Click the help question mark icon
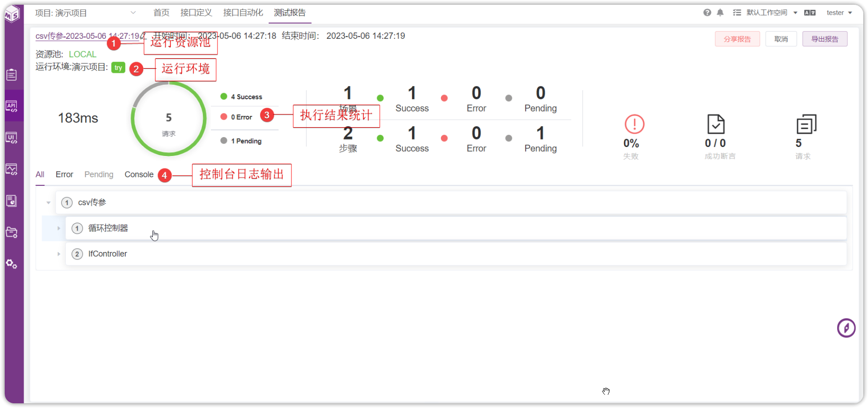Viewport: 868px width, 408px height. [x=707, y=13]
